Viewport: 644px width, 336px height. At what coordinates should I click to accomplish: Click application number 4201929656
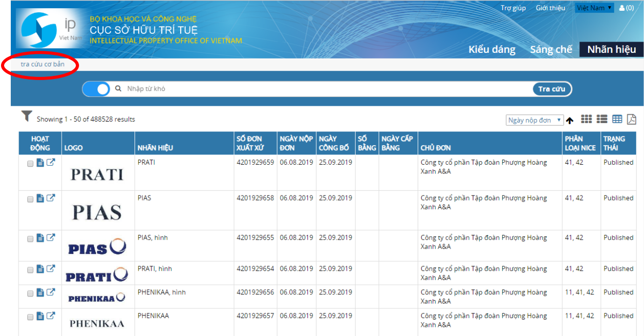point(256,292)
